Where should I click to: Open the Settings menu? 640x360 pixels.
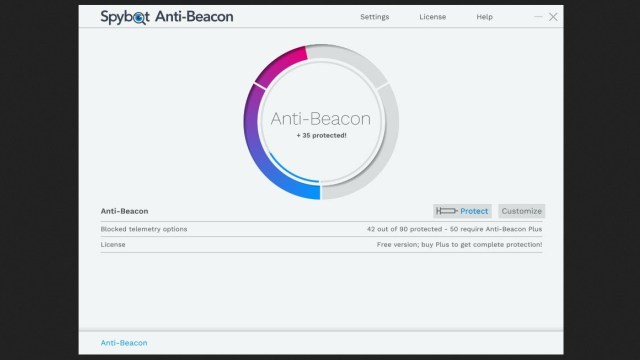coord(374,17)
